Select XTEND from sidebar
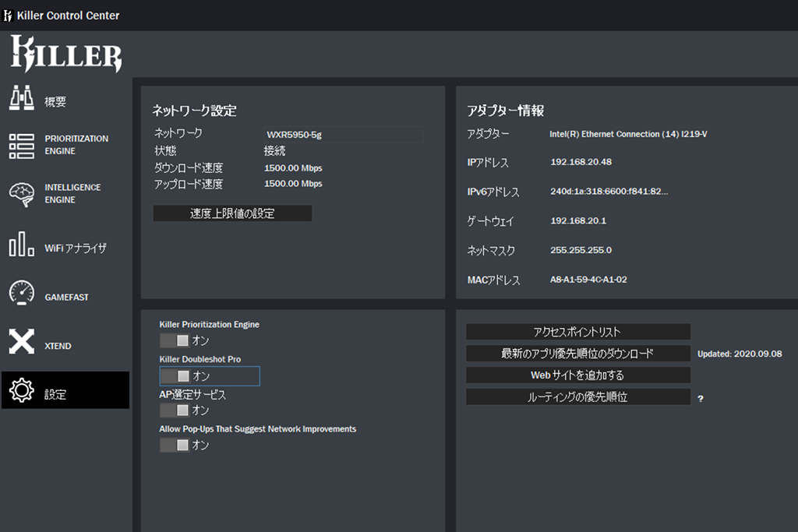 click(58, 346)
